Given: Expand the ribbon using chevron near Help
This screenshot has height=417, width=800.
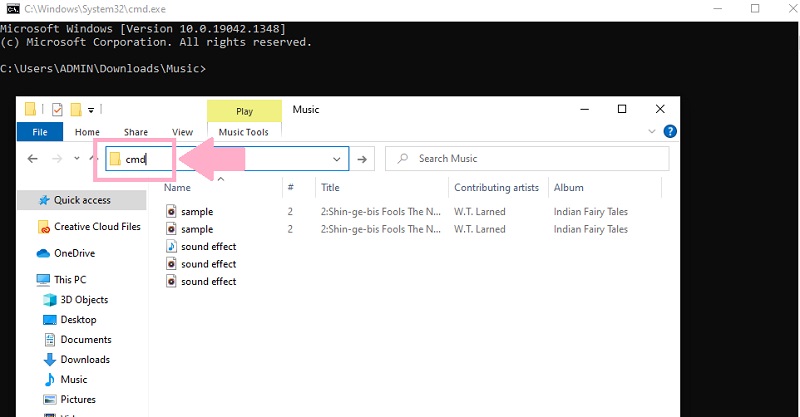Looking at the screenshot, I should coord(654,131).
